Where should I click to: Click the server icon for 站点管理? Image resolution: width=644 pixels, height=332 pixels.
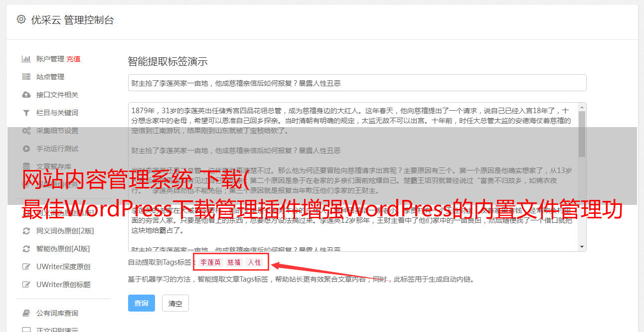[x=26, y=77]
